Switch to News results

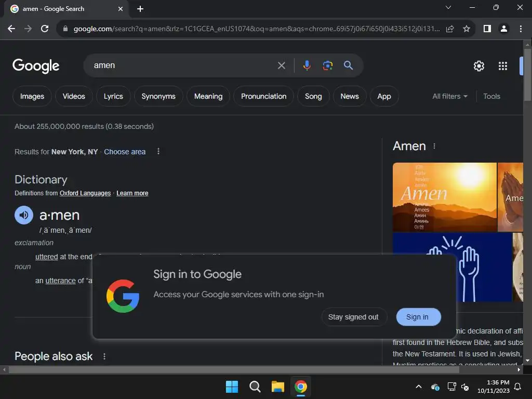[x=350, y=96]
